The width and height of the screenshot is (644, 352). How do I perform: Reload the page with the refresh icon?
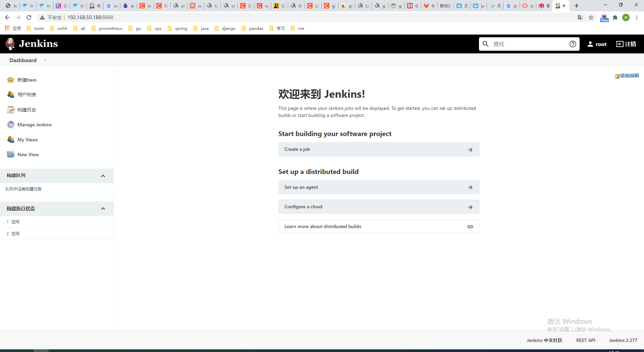29,17
